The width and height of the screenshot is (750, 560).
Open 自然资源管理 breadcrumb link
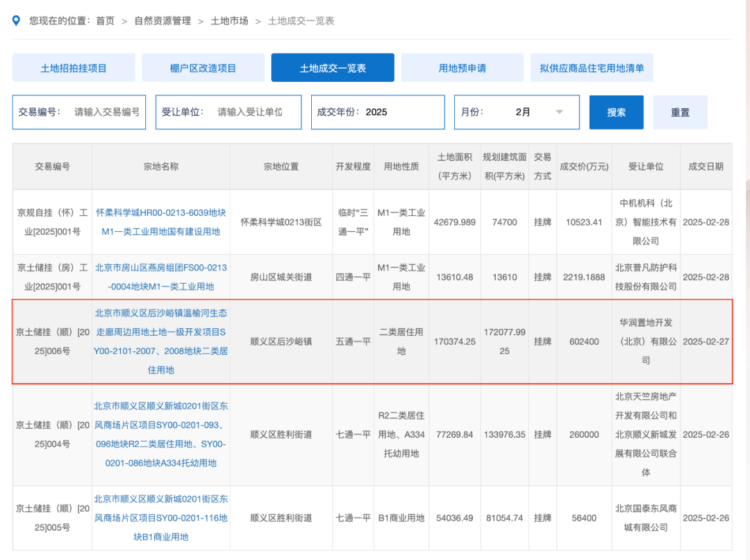coord(162,21)
